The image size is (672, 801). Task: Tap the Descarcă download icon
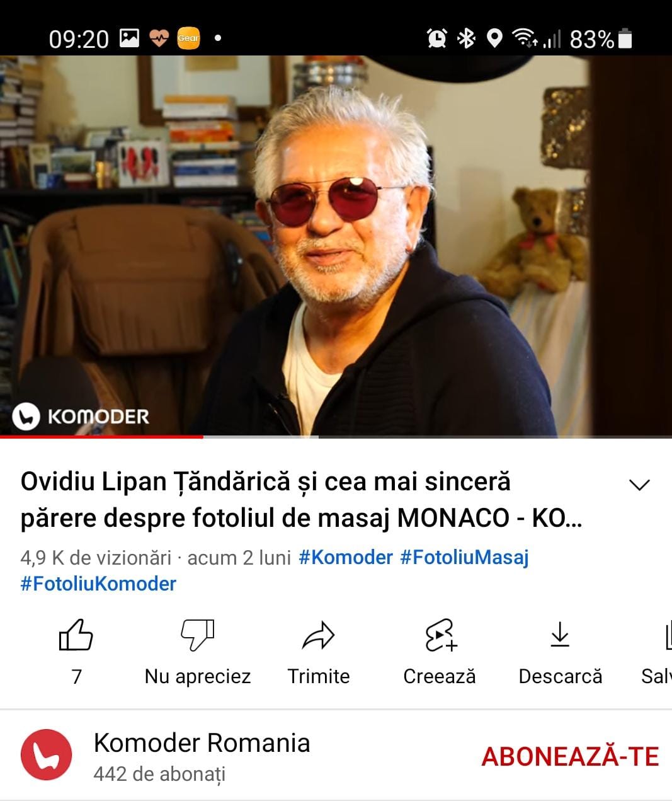click(560, 635)
